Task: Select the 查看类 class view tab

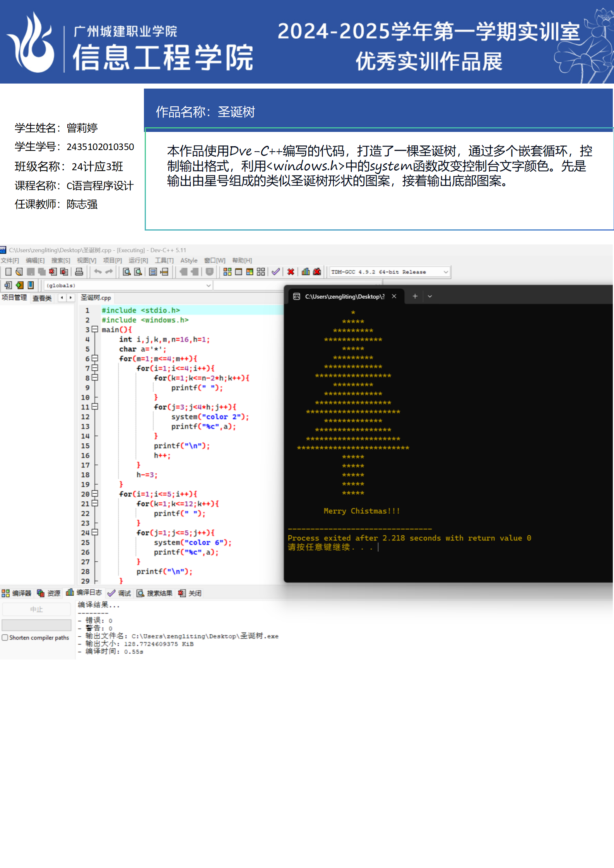Action: (42, 298)
